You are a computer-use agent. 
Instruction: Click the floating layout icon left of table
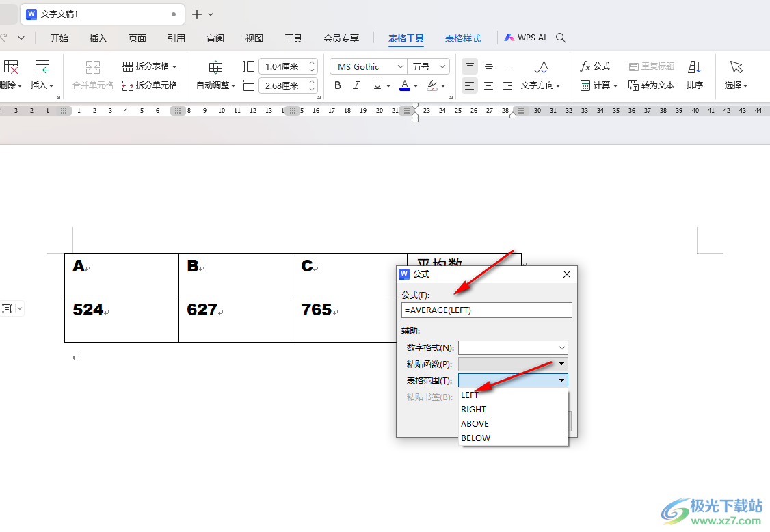point(7,308)
